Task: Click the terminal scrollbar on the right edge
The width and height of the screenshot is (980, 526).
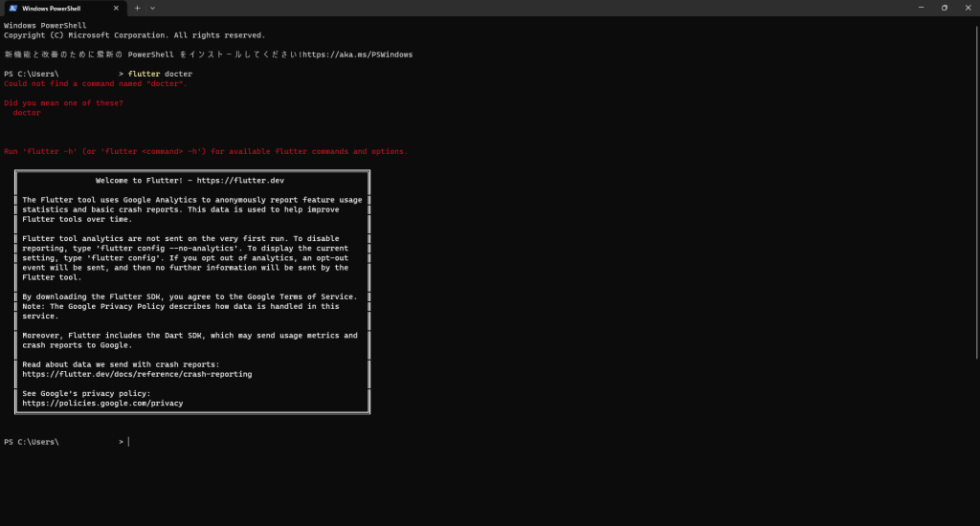Action: point(975,268)
